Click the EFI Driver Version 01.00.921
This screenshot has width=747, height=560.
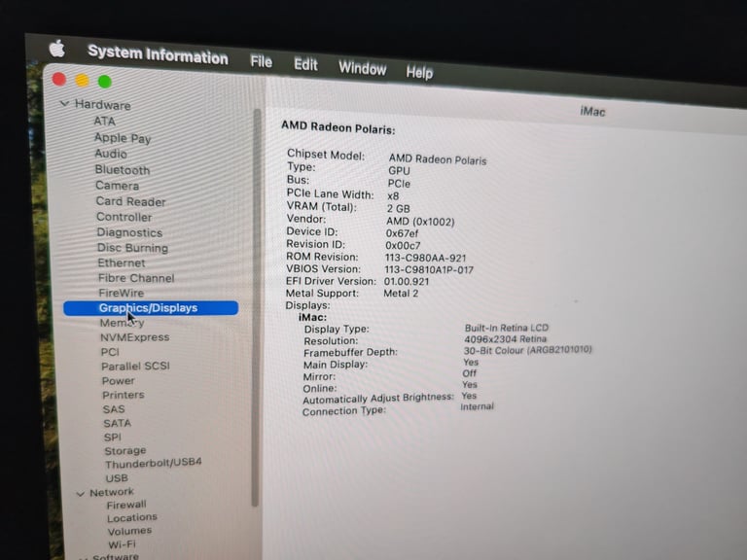coord(407,281)
